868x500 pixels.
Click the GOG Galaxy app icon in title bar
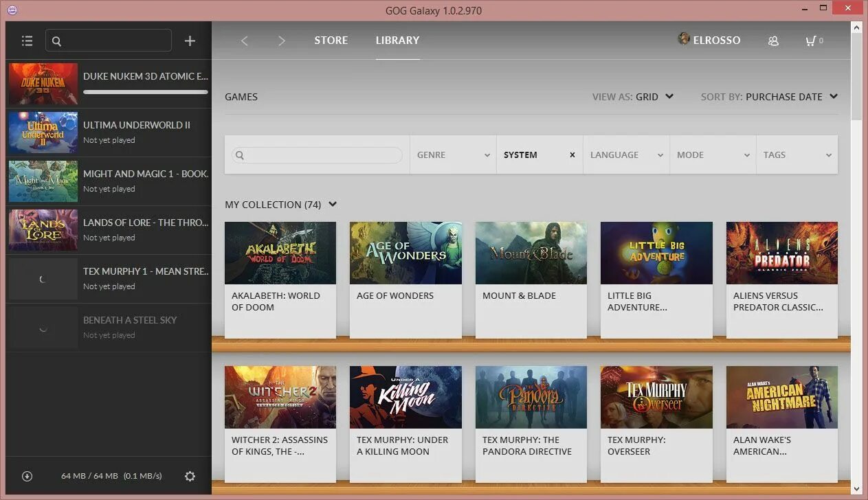pos(11,10)
